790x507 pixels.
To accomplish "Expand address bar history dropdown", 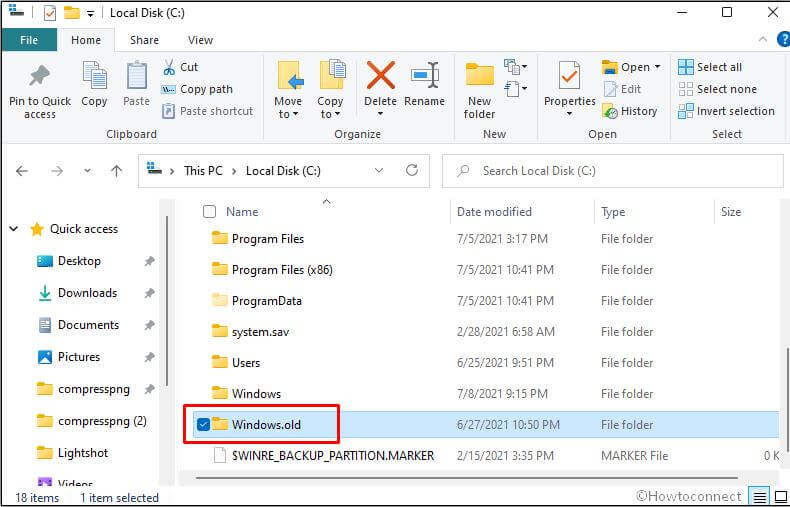I will (x=379, y=171).
